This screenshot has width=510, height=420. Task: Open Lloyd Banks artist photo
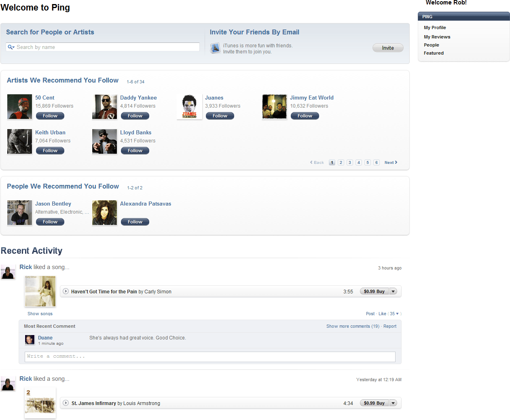[104, 142]
